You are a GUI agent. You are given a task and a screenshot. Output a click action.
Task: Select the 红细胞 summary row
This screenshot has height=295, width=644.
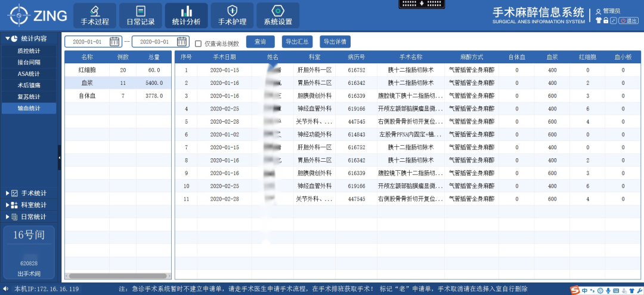[118, 70]
